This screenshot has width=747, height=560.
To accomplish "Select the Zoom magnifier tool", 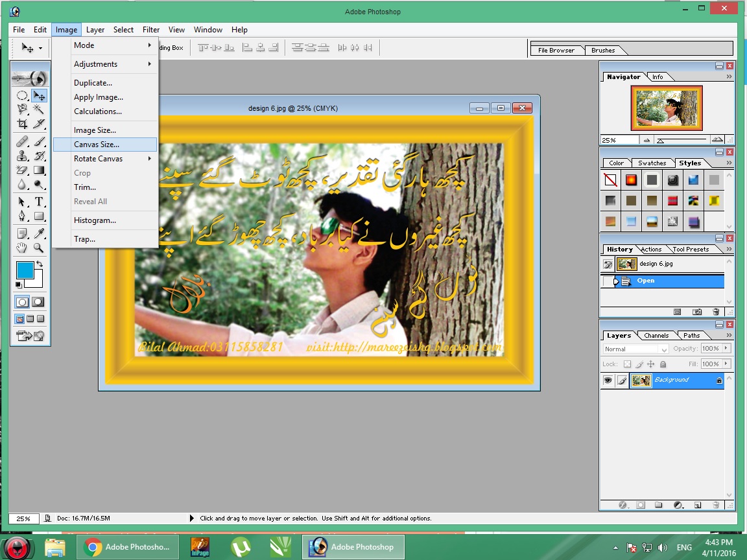I will click(x=39, y=248).
